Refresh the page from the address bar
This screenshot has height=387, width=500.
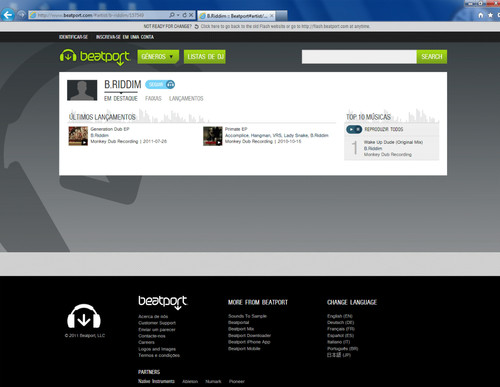185,15
